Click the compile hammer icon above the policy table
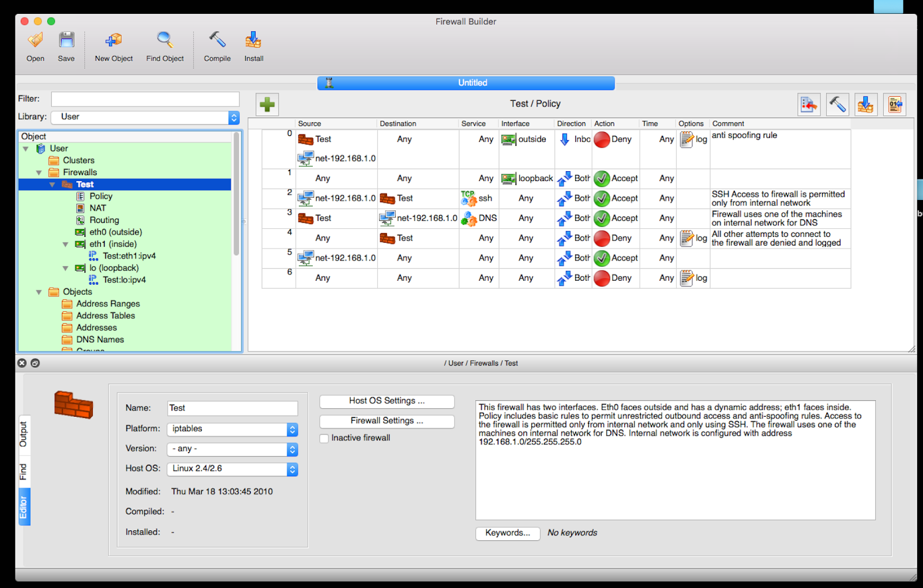The image size is (923, 588). pyautogui.click(x=837, y=104)
